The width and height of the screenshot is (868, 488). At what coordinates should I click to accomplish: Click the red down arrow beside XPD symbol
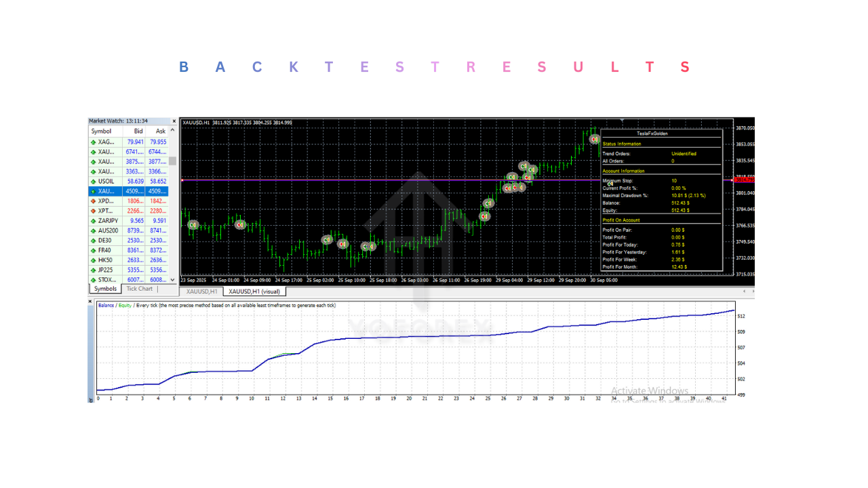93,201
